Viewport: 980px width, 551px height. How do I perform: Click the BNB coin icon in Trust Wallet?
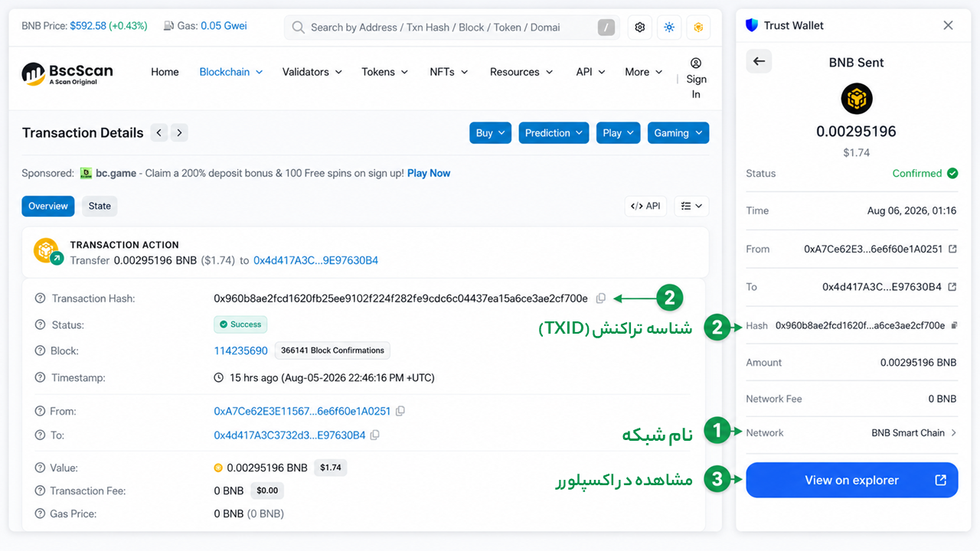(857, 99)
